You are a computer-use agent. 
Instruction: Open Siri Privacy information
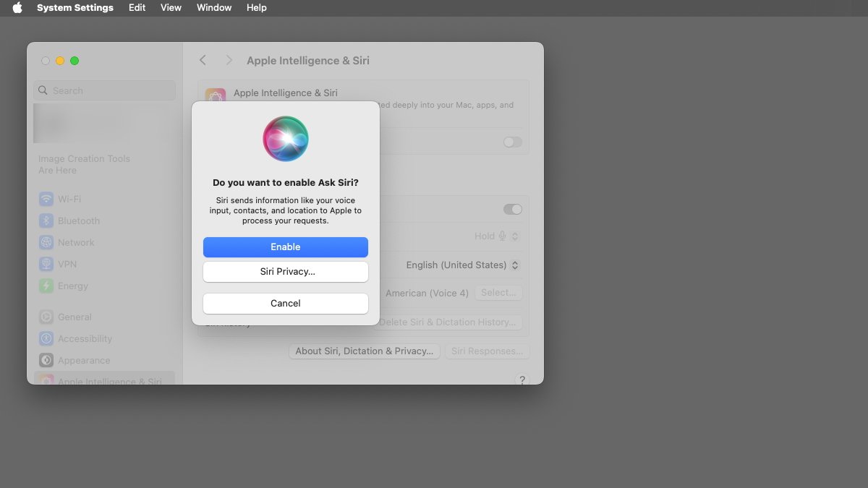(286, 272)
